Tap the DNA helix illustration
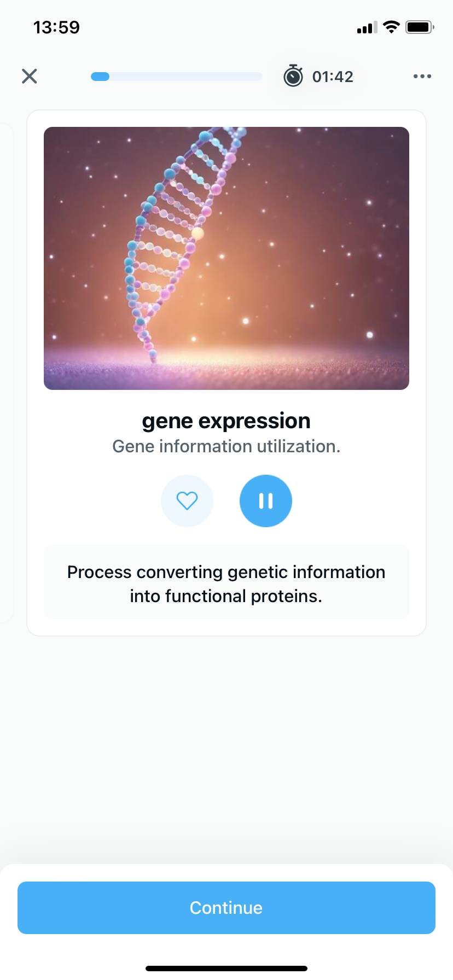The width and height of the screenshot is (453, 980). pyautogui.click(x=226, y=258)
